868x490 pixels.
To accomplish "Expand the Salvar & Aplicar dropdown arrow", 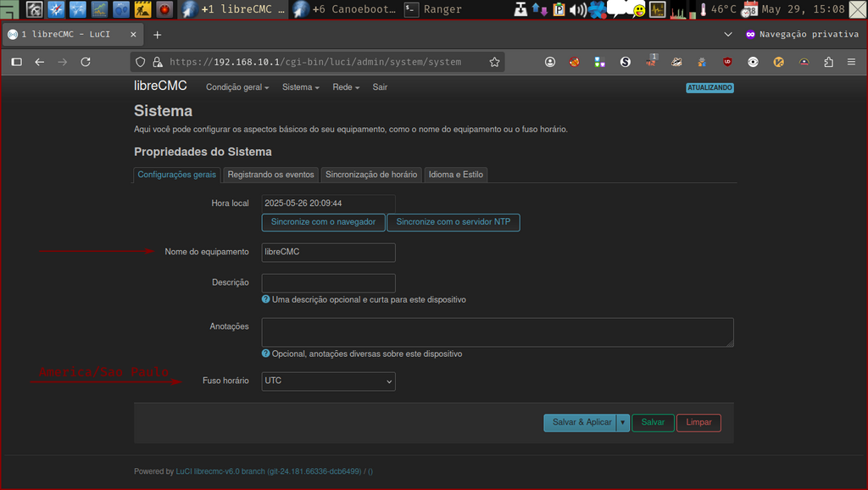I will [621, 422].
